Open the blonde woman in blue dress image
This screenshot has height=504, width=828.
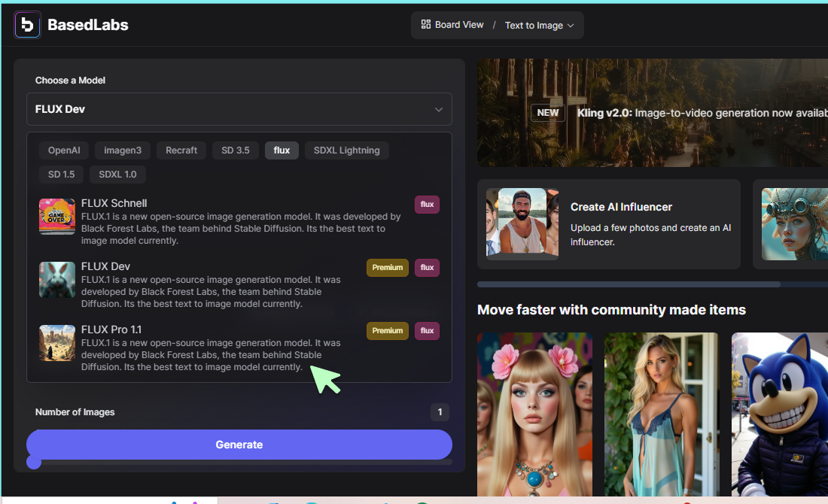661,414
